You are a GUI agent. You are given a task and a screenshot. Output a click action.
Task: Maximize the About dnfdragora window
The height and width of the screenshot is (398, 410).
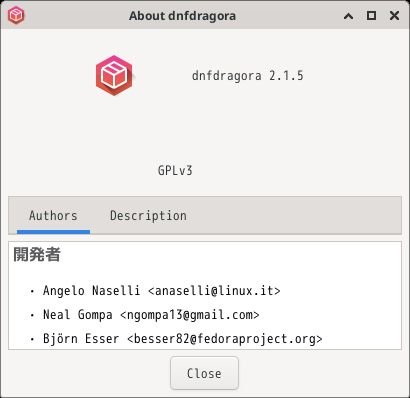(371, 16)
